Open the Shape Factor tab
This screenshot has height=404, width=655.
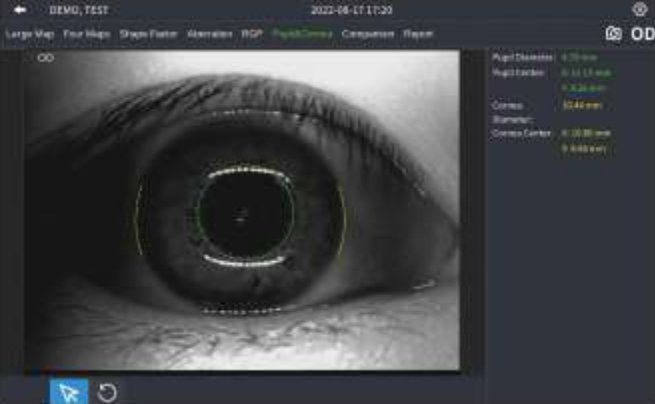point(147,33)
